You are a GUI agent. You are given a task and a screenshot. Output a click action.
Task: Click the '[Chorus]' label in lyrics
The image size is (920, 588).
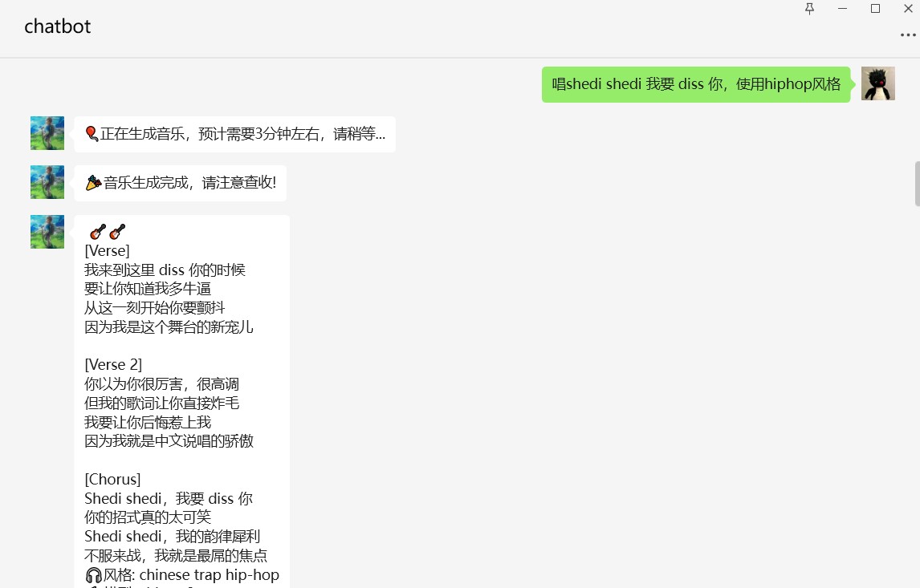(x=112, y=480)
